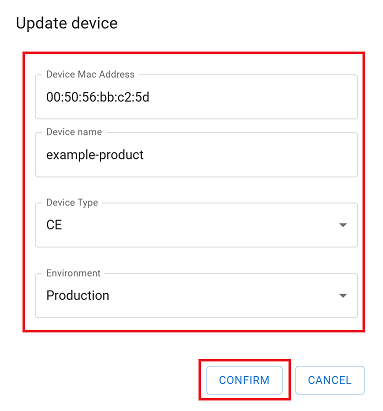This screenshot has height=411, width=383.
Task: Confirm the device update
Action: click(x=244, y=380)
